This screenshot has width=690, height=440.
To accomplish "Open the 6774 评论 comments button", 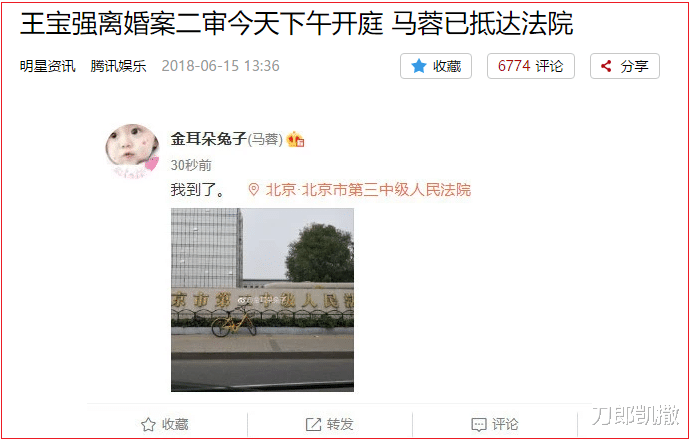I will click(531, 66).
